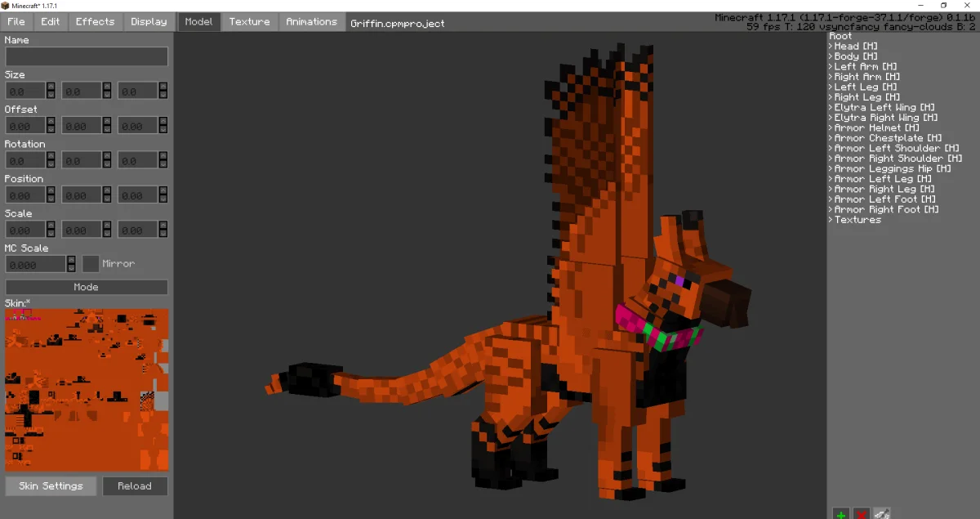Switch to the Texture tab

pos(249,21)
